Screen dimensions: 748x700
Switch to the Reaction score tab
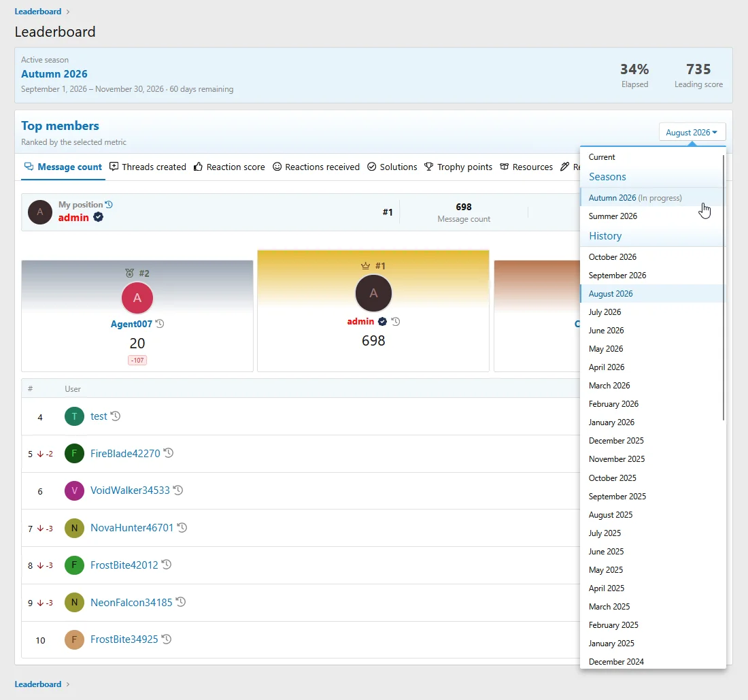229,167
